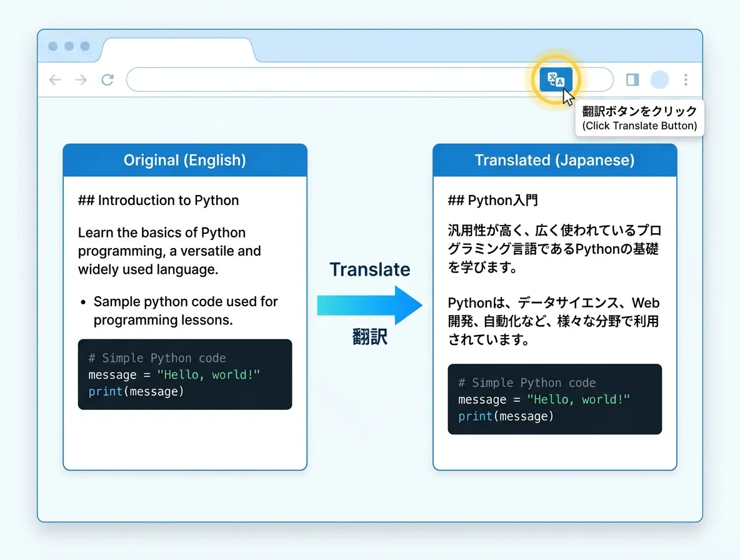Open the three-dot browser menu
Screen dimensions: 740x560
pyautogui.click(x=686, y=80)
